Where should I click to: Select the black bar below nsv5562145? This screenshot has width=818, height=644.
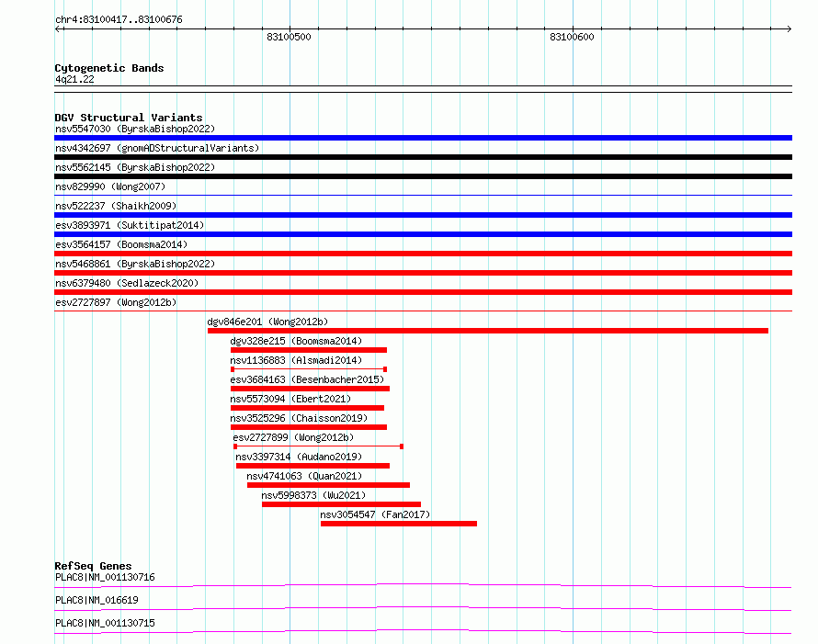point(423,176)
